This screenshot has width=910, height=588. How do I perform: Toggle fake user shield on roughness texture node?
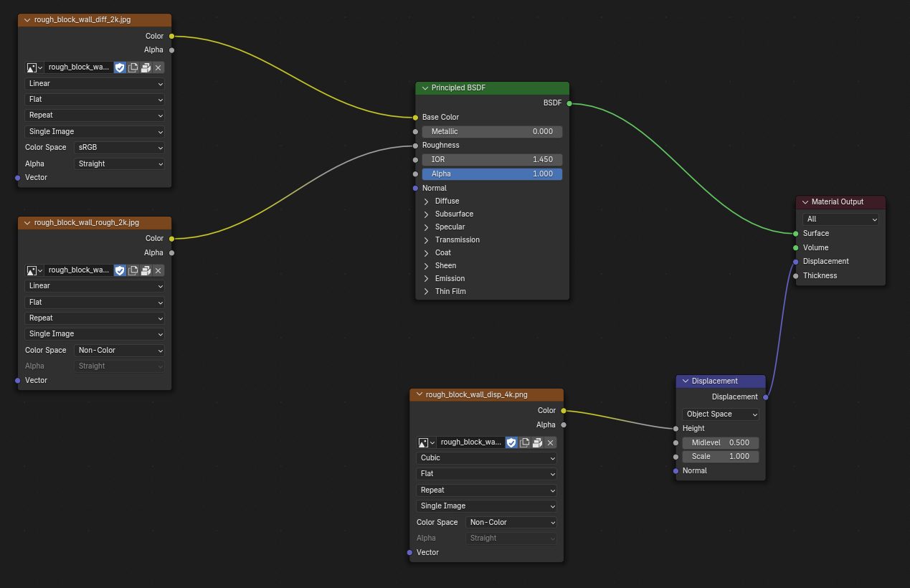tap(120, 270)
